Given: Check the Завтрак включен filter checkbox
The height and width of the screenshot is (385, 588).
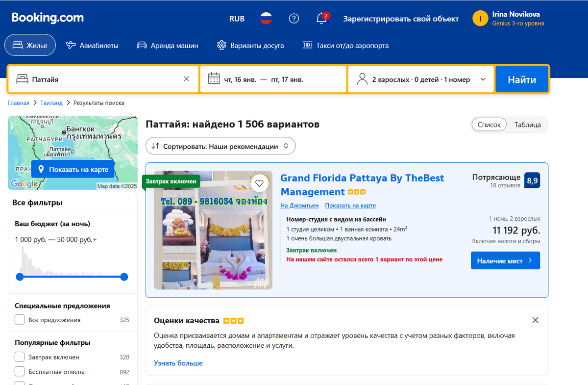Looking at the screenshot, I should [x=20, y=357].
